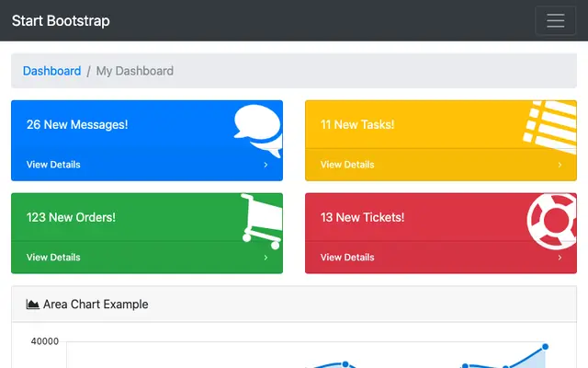
Task: Go to the Dashboard breadcrumb link
Action: point(51,71)
